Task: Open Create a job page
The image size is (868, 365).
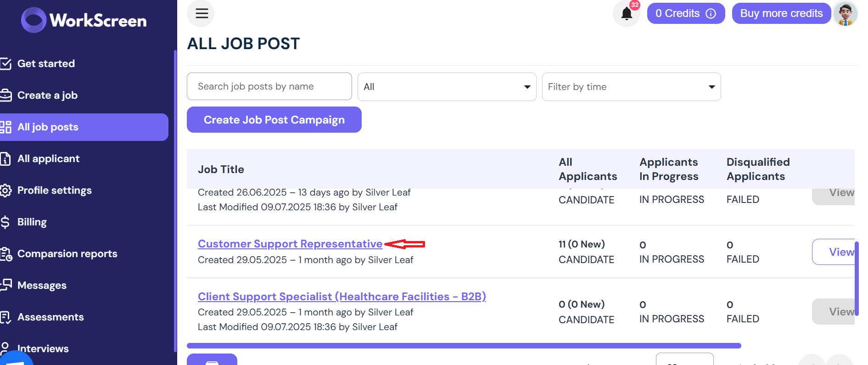Action: pyautogui.click(x=47, y=95)
